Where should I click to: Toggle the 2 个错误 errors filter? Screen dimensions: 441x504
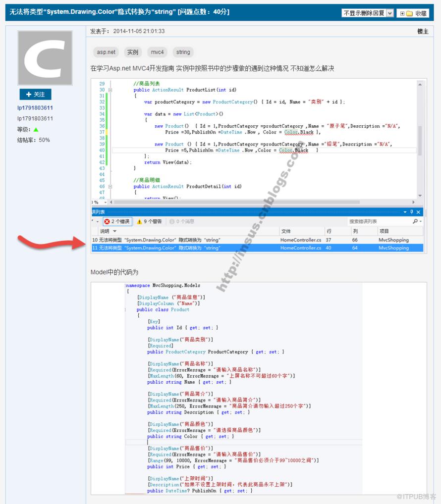tap(117, 221)
